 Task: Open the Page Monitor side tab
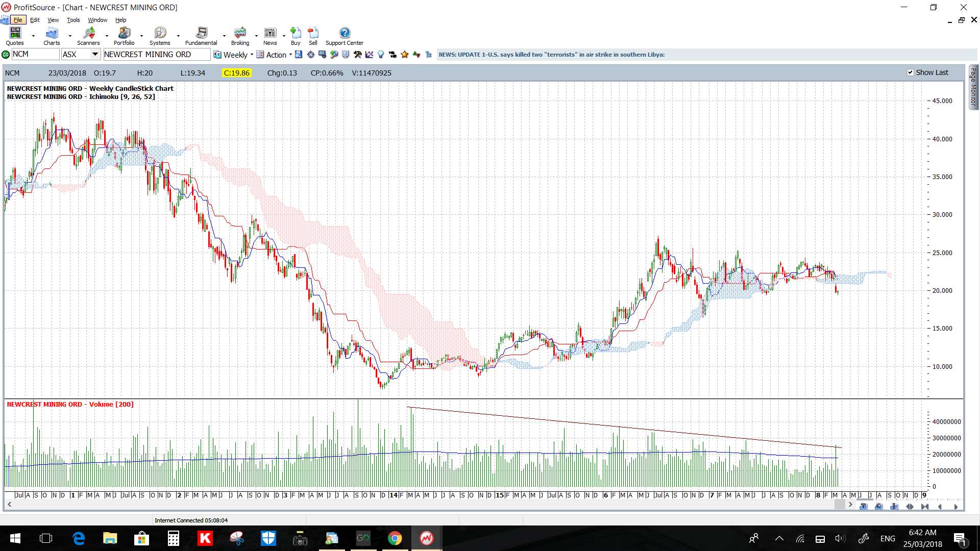pos(973,87)
